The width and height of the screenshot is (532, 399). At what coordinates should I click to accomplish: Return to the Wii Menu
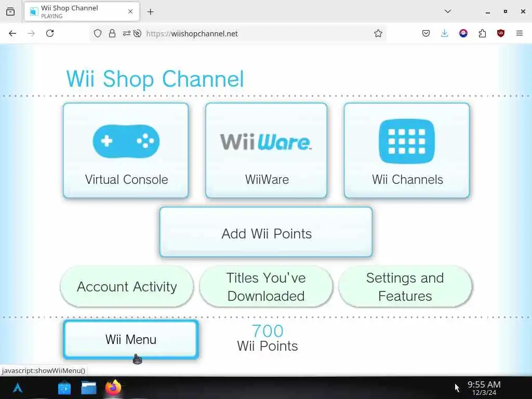(131, 339)
